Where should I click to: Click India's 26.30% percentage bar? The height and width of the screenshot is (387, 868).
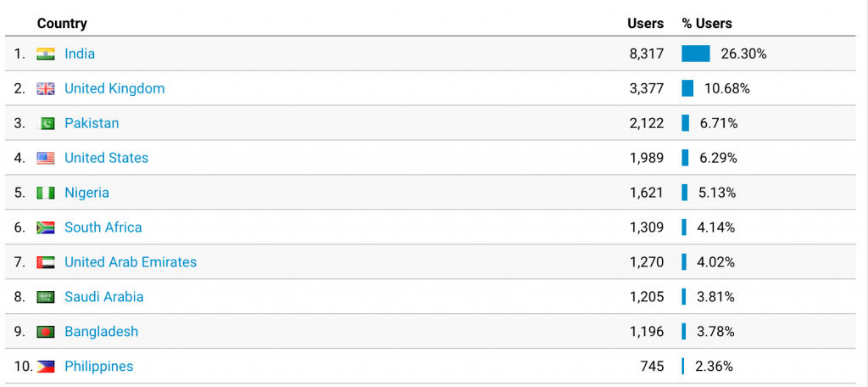point(696,53)
